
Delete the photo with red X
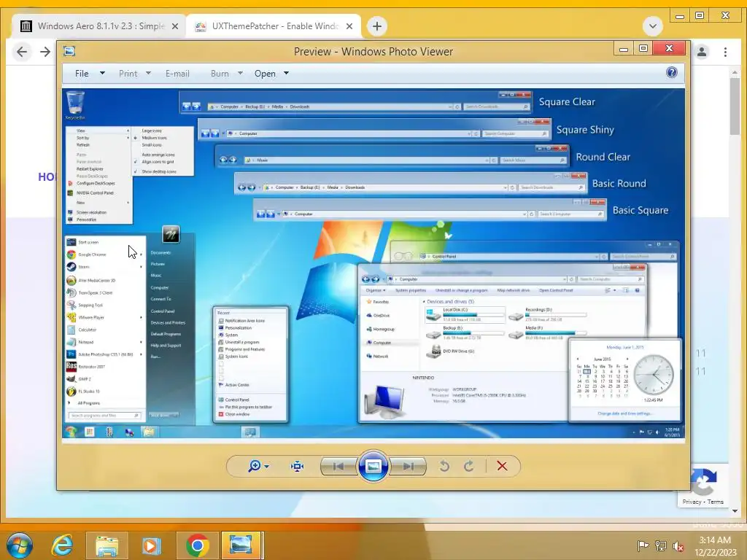pyautogui.click(x=502, y=466)
